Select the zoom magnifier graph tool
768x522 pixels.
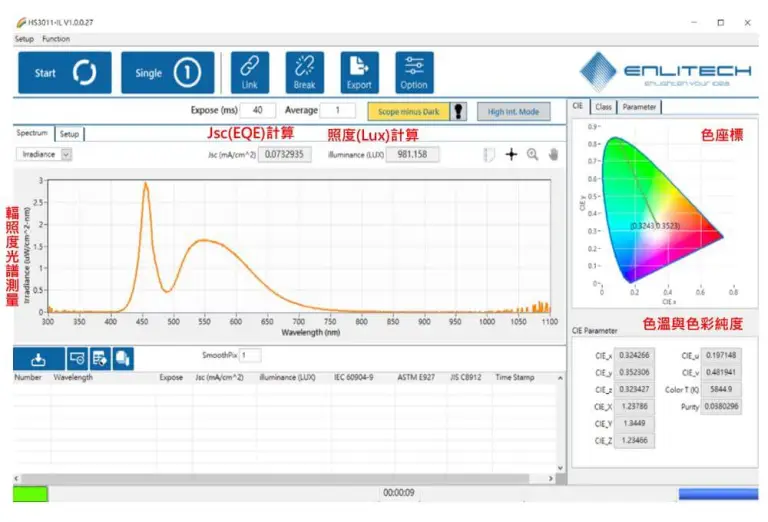[x=532, y=154]
